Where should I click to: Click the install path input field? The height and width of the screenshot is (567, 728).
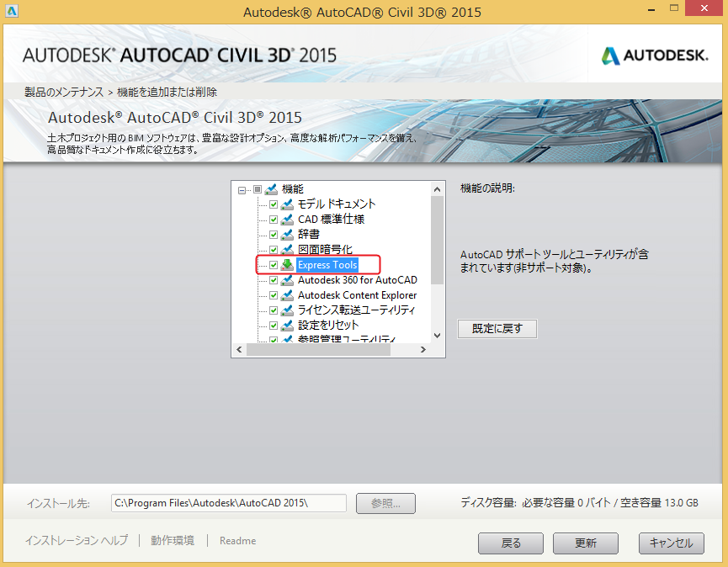coord(229,503)
